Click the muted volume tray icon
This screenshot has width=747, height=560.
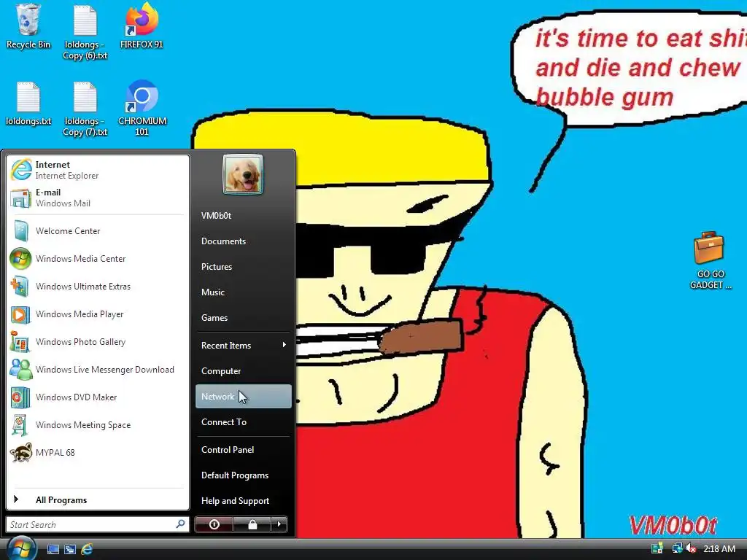coord(691,548)
